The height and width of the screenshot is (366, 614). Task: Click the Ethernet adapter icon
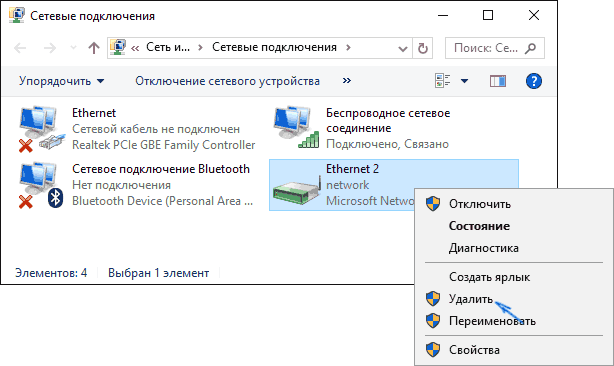click(42, 128)
